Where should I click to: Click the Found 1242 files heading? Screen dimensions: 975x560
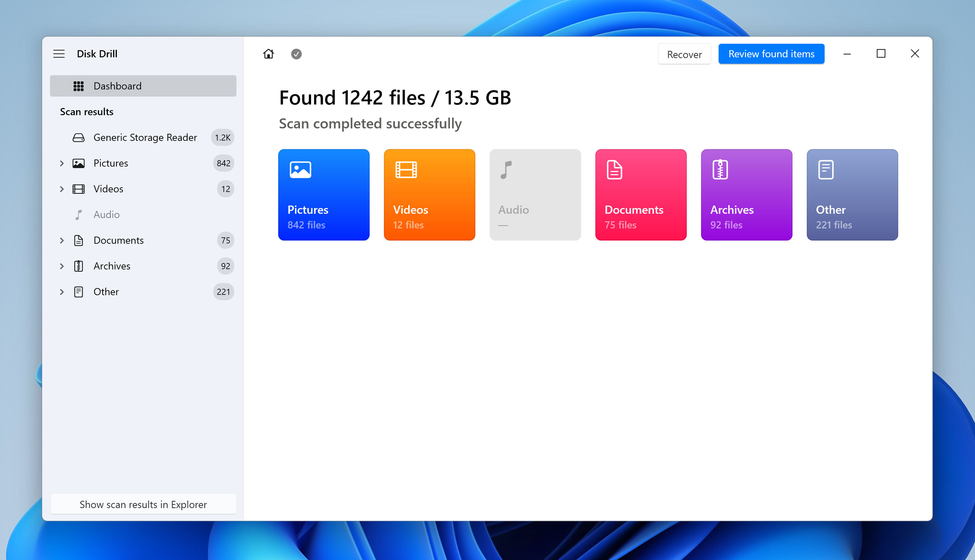(x=395, y=98)
